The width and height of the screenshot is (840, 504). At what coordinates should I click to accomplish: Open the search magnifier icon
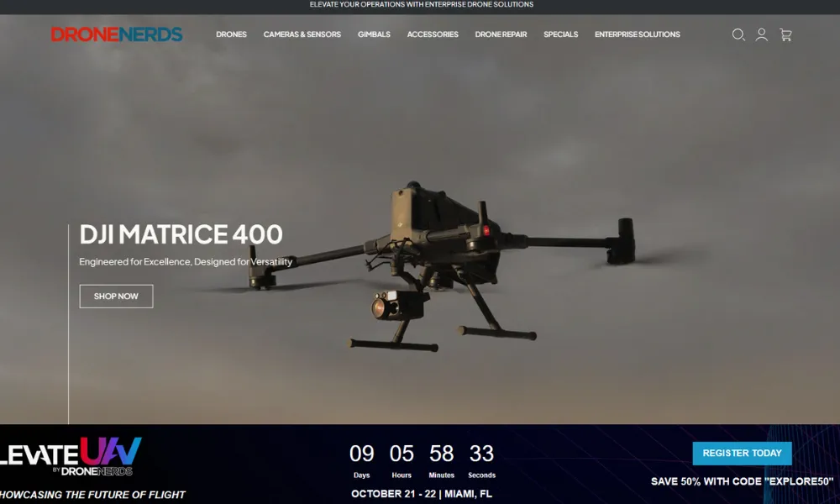(738, 34)
